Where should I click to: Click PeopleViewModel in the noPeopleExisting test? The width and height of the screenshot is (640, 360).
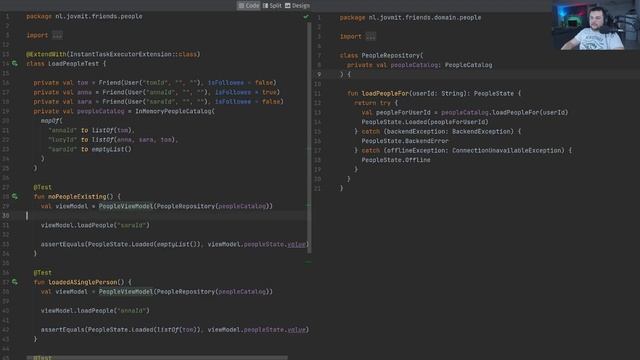tap(125, 206)
